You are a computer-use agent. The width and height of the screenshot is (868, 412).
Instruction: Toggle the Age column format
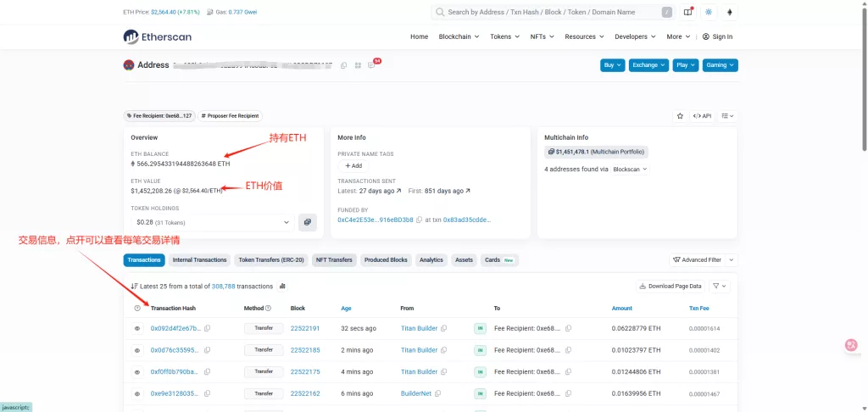(346, 308)
